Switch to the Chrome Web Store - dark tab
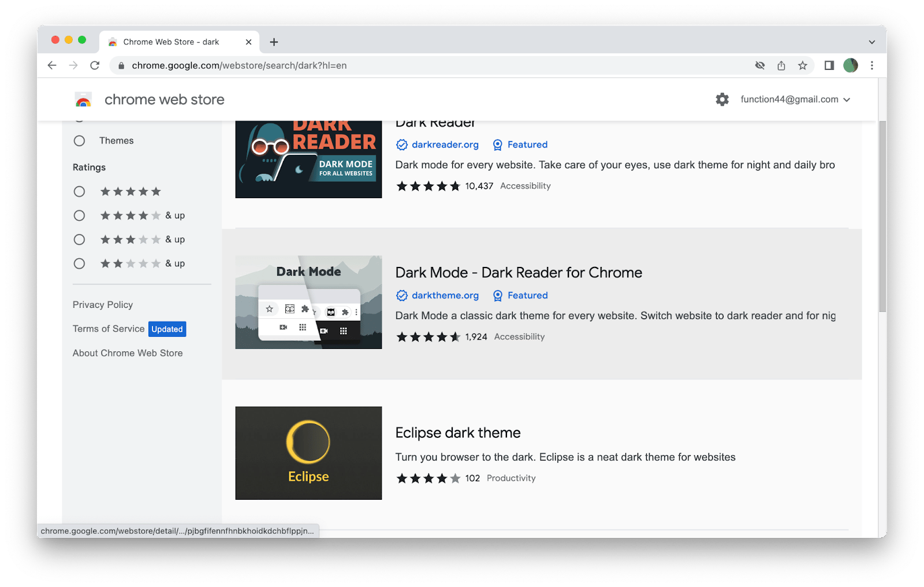This screenshot has height=587, width=924. [179, 42]
